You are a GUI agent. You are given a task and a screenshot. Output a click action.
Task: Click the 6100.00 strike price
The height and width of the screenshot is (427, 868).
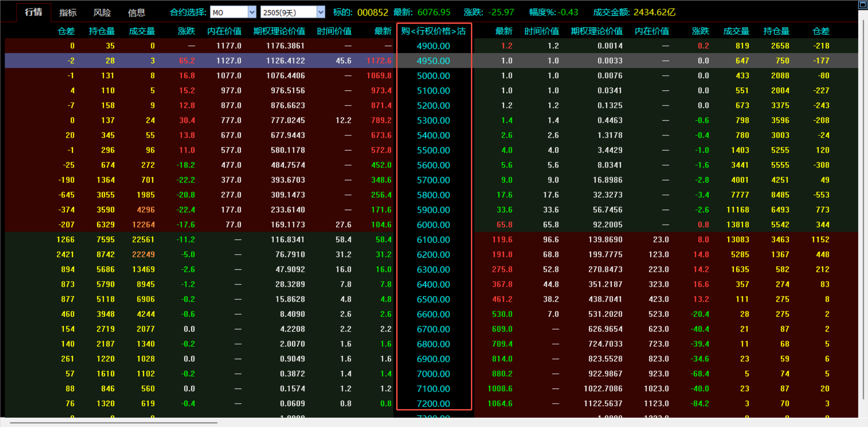coord(433,240)
